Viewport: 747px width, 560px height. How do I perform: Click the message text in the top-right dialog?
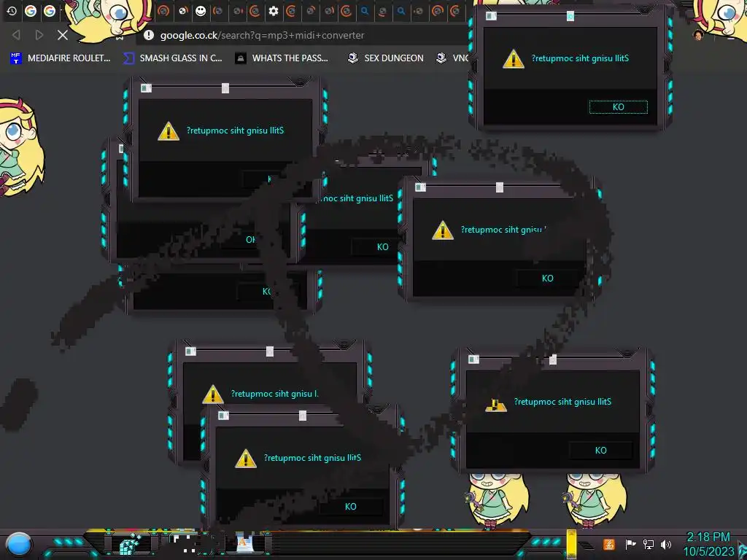(580, 58)
